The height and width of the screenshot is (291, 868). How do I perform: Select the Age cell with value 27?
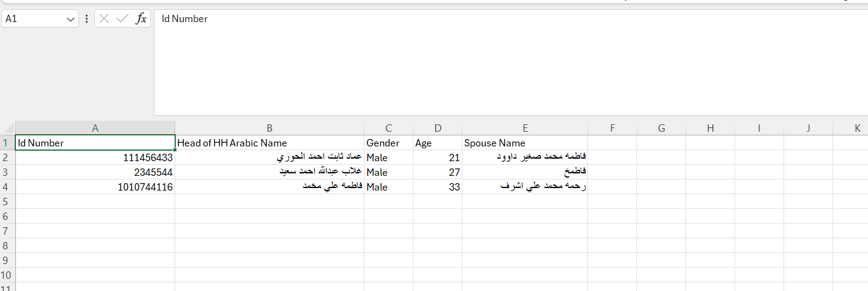(x=437, y=172)
